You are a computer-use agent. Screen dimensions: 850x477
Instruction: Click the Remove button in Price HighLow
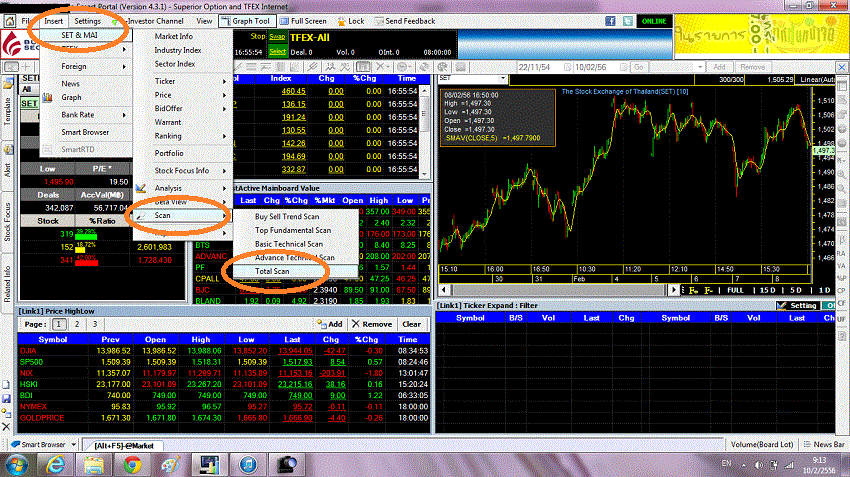(x=372, y=324)
